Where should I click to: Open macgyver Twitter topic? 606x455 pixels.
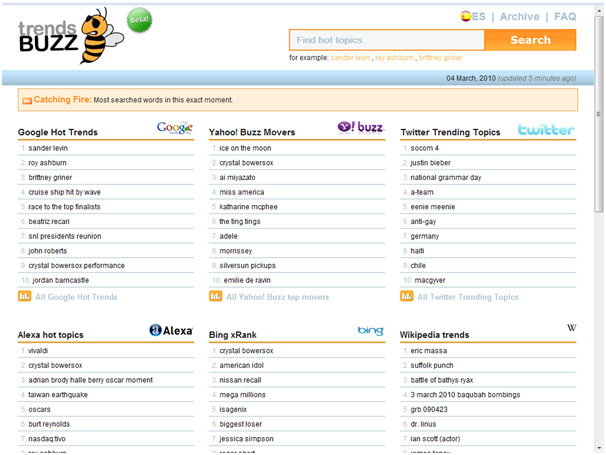pos(430,280)
